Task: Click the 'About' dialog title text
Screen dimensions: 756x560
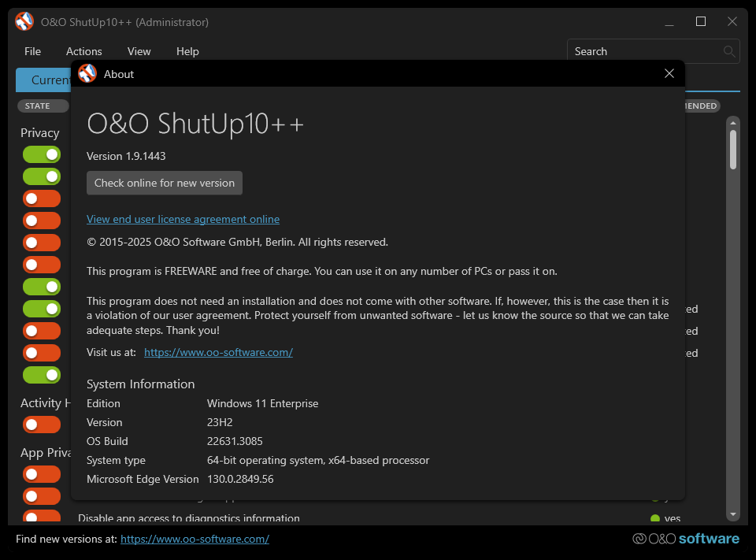Action: (x=119, y=74)
